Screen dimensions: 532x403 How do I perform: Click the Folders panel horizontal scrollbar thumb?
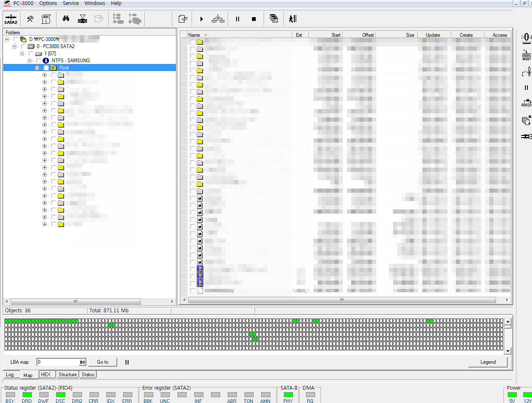pyautogui.click(x=76, y=301)
